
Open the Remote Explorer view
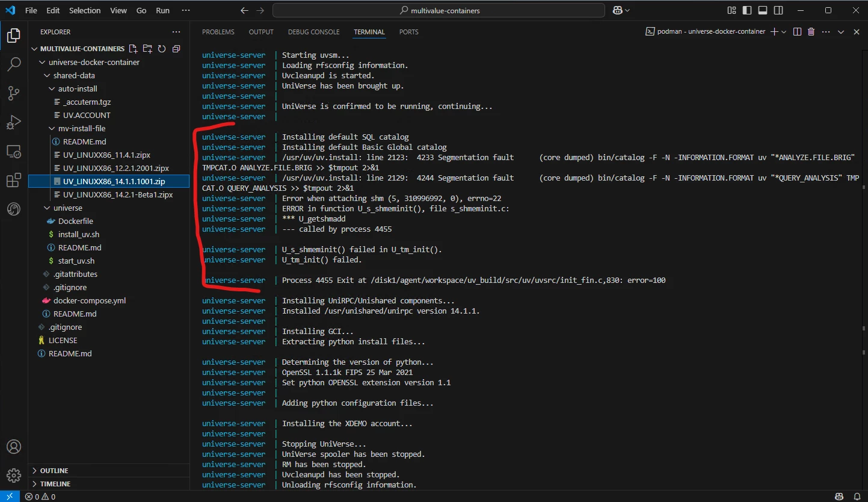coord(13,151)
